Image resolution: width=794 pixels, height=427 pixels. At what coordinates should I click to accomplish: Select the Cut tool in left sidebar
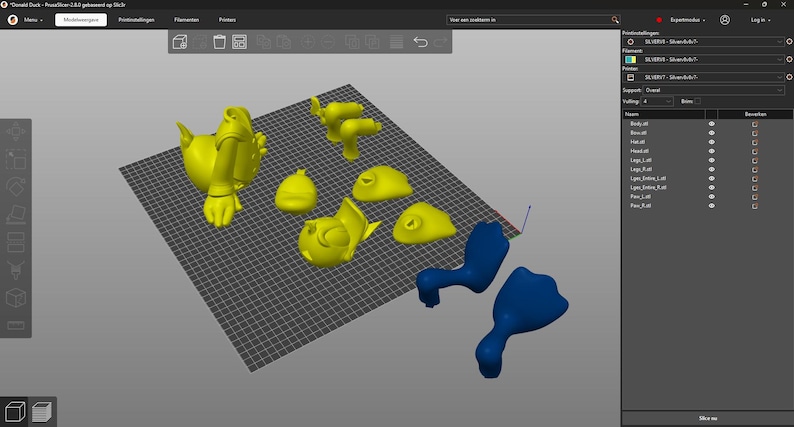point(16,242)
